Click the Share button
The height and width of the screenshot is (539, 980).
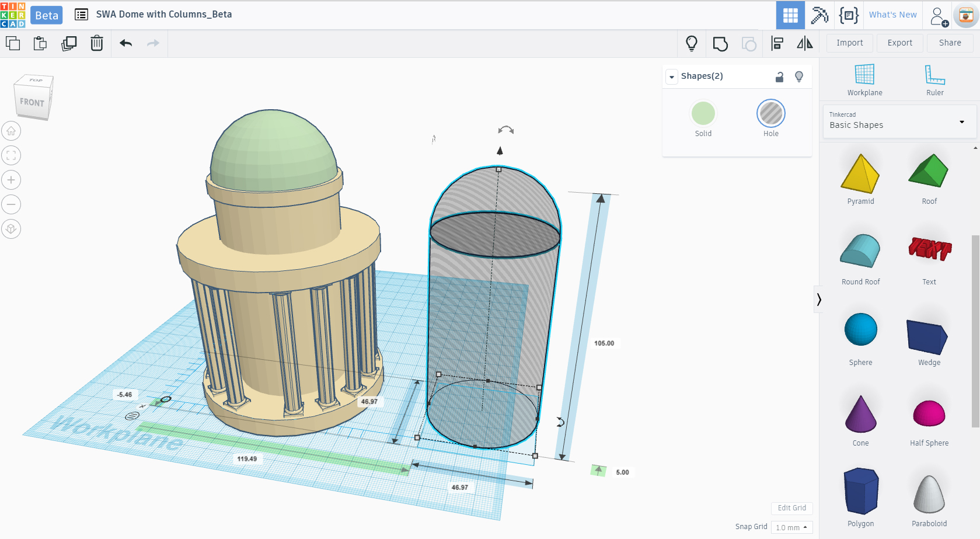coord(950,43)
